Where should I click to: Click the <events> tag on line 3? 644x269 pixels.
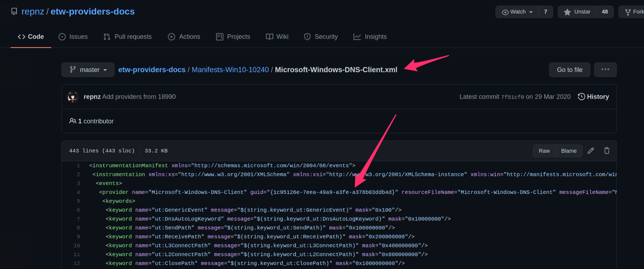109,183
